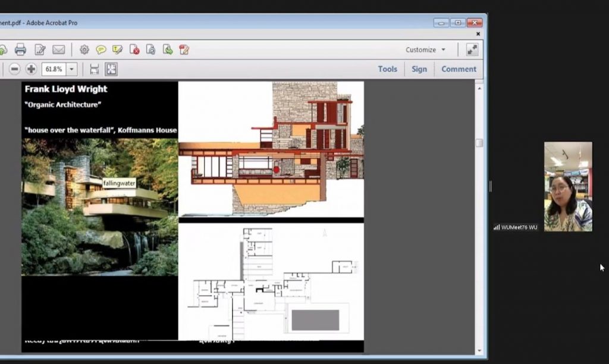
Task: Open the Sign pane
Action: click(x=419, y=69)
